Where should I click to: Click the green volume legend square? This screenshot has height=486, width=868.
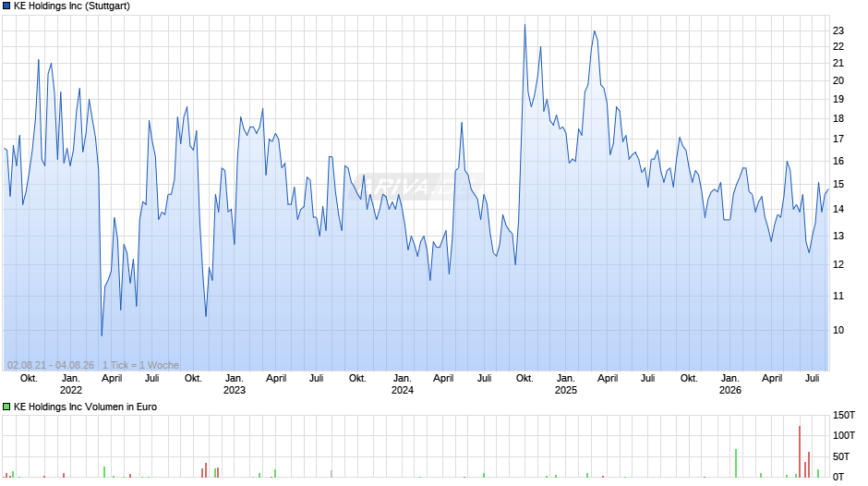point(6,407)
